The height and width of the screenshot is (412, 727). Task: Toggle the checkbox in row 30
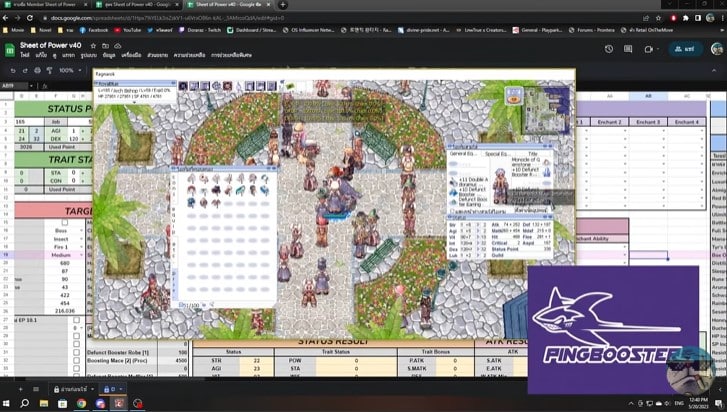click(x=76, y=344)
